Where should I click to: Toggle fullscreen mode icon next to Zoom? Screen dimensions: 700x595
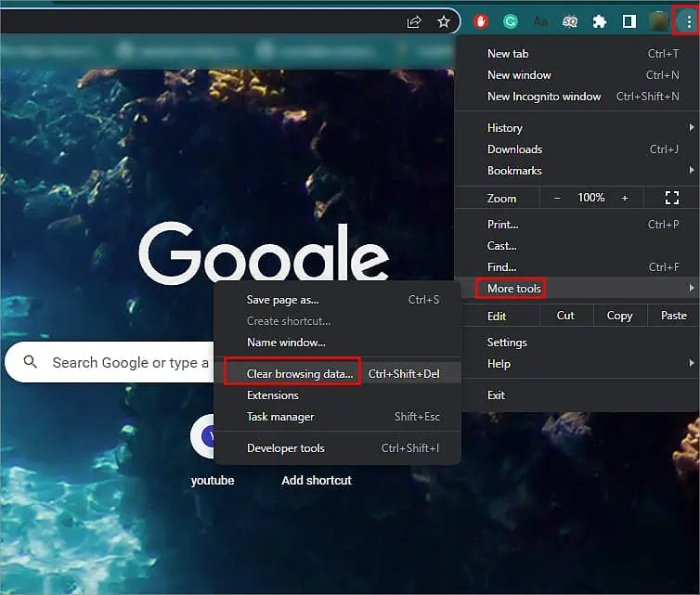pos(671,198)
